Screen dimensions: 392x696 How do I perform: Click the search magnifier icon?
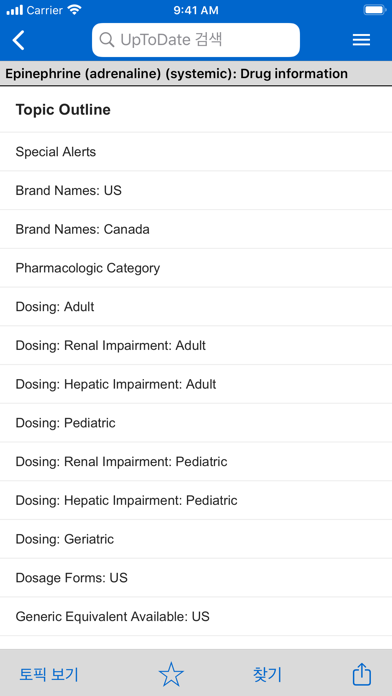[x=107, y=40]
